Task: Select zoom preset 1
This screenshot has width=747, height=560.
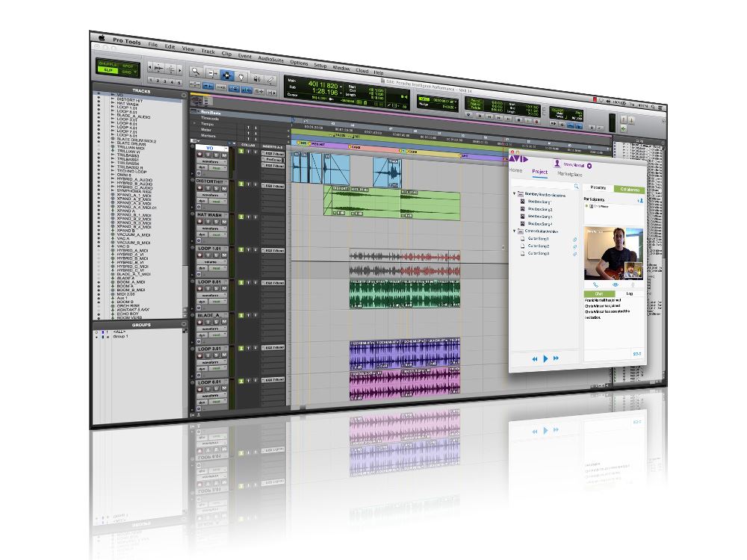Action: (x=152, y=80)
